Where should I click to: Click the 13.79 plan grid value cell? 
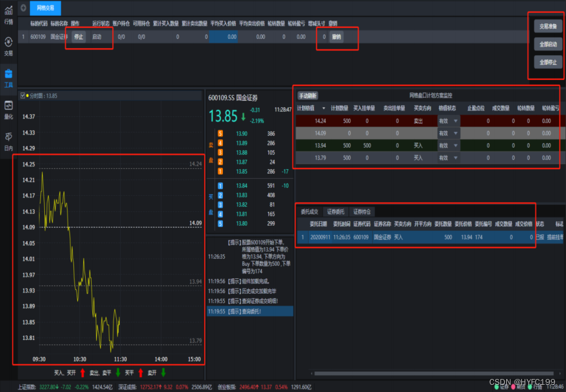pos(320,158)
